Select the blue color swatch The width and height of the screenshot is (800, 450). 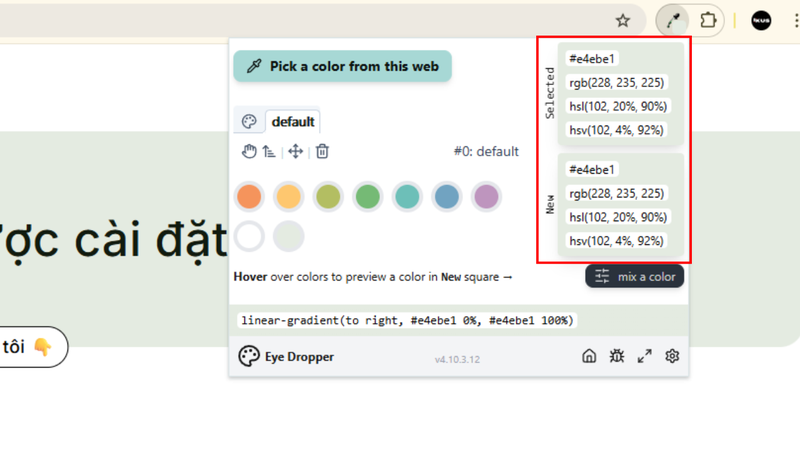tap(446, 196)
